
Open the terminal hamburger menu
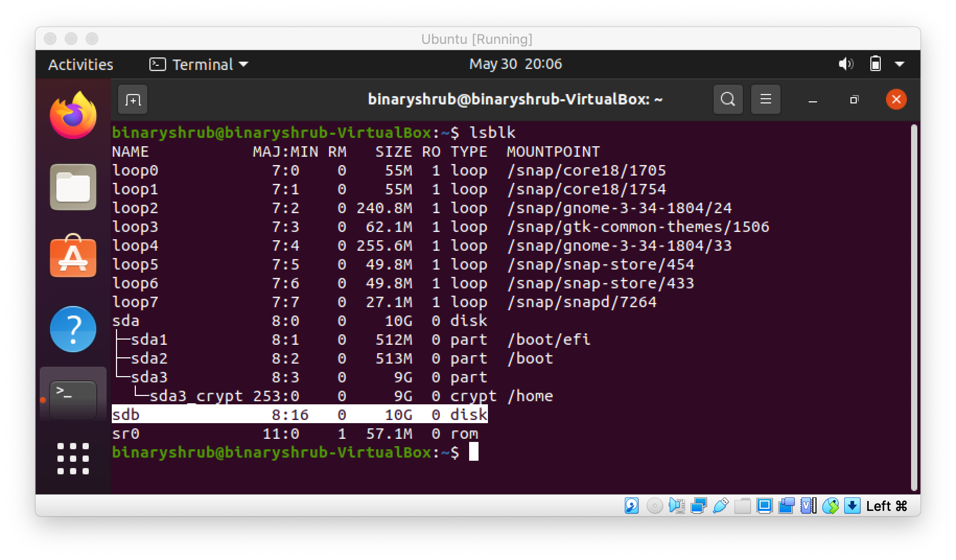coord(766,99)
